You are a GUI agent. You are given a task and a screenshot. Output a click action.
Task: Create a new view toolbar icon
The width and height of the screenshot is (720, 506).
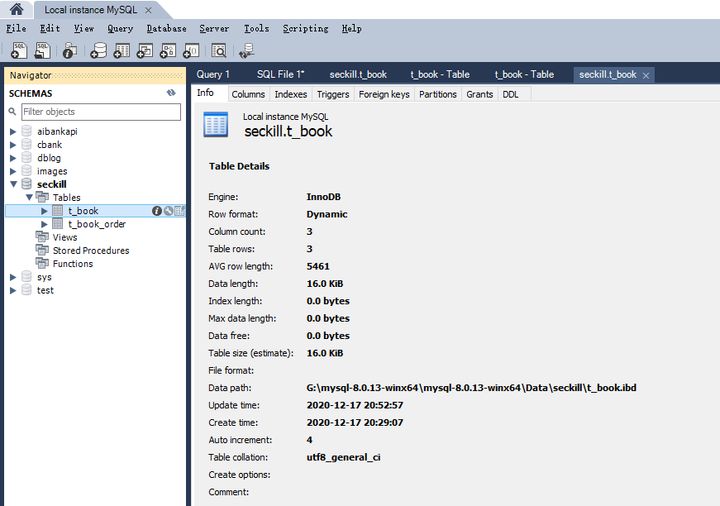click(145, 51)
